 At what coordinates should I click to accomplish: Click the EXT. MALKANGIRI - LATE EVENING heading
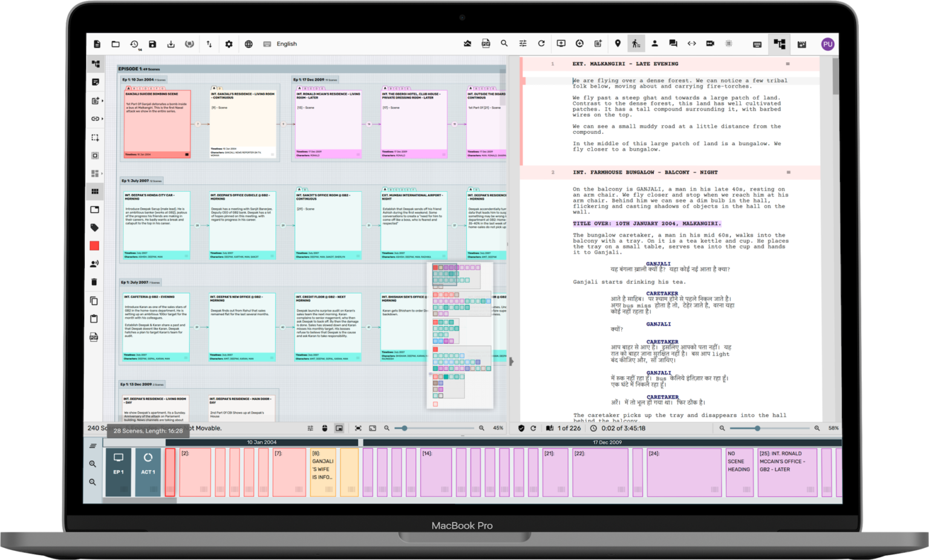point(625,64)
